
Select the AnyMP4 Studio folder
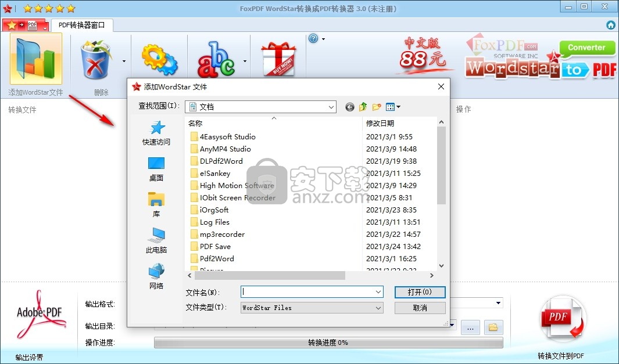click(x=221, y=149)
